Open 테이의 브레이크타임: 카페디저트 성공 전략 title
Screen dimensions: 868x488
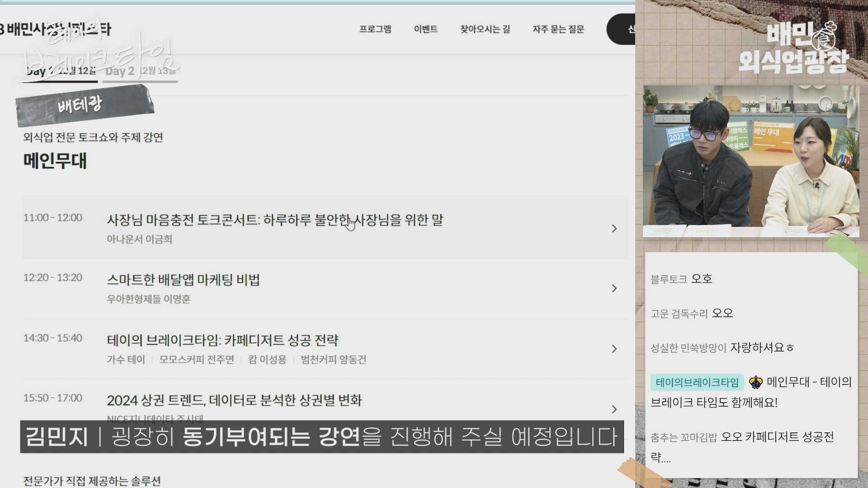(x=222, y=340)
